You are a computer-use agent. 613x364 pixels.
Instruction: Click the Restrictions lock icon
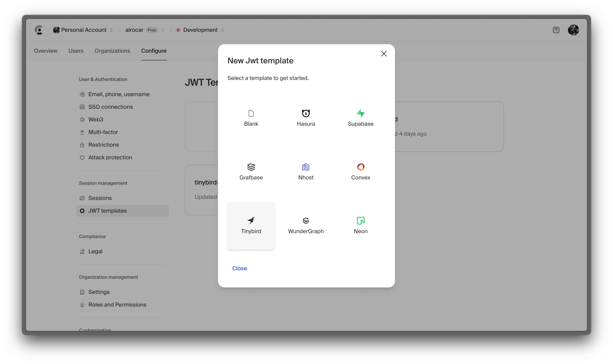82,145
